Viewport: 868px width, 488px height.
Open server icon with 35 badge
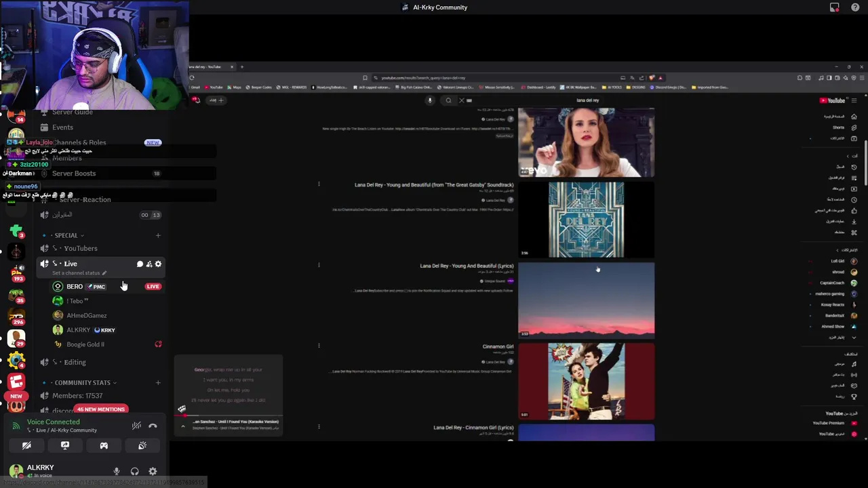16,294
